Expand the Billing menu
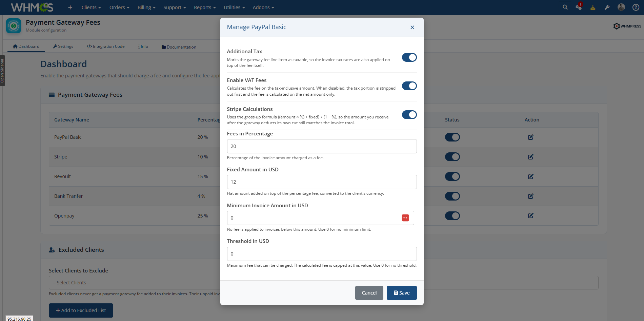Image resolution: width=644 pixels, height=321 pixels. (x=146, y=7)
